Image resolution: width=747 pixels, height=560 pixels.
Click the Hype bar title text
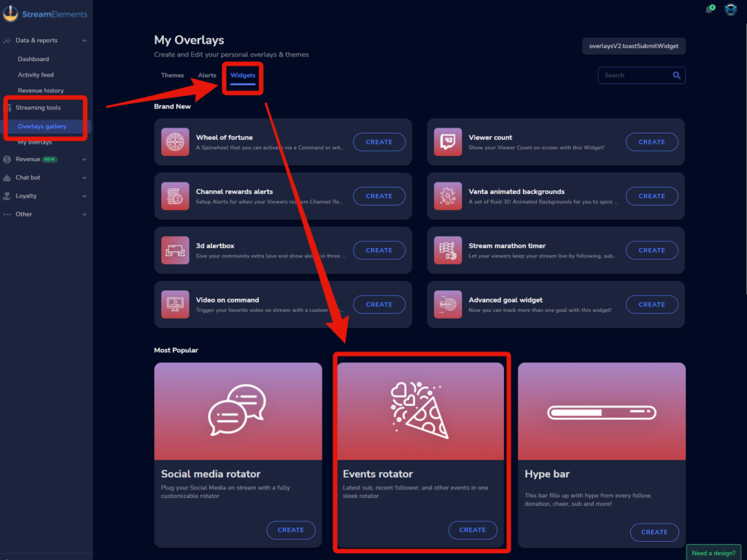(547, 474)
